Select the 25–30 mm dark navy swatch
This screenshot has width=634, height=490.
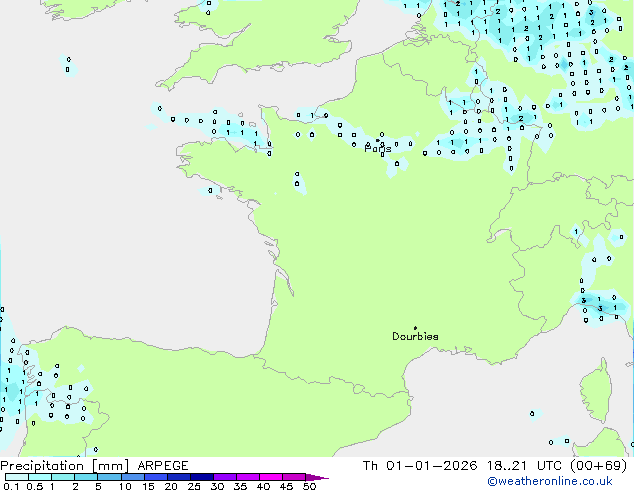(x=202, y=477)
